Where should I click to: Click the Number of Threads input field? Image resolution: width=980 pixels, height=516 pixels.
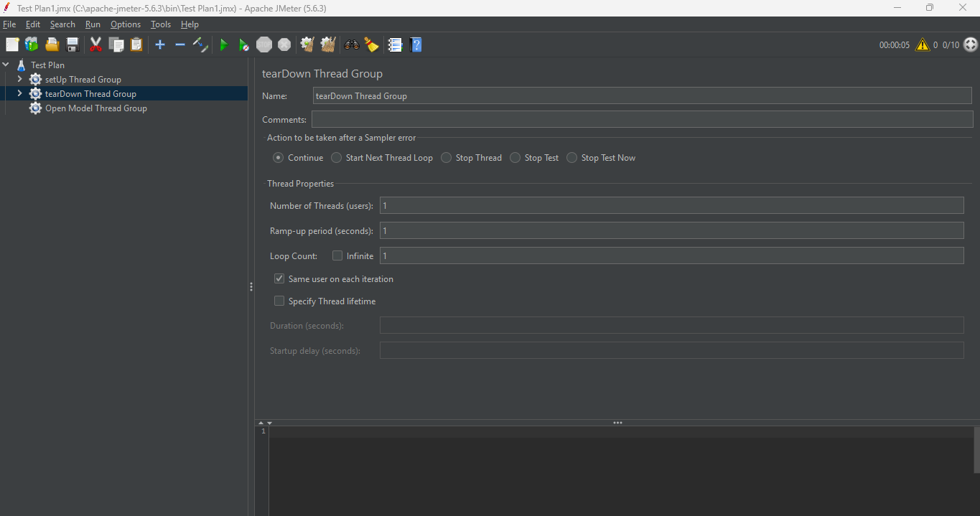point(671,205)
